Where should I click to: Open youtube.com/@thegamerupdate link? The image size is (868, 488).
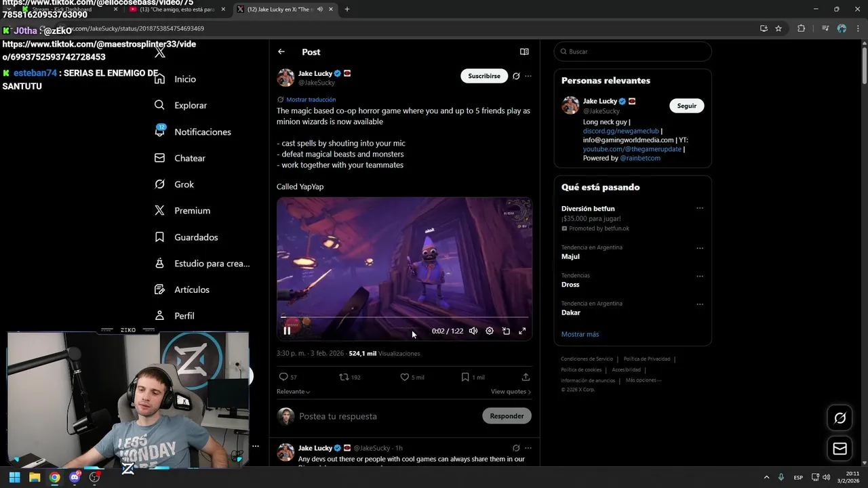tap(632, 149)
